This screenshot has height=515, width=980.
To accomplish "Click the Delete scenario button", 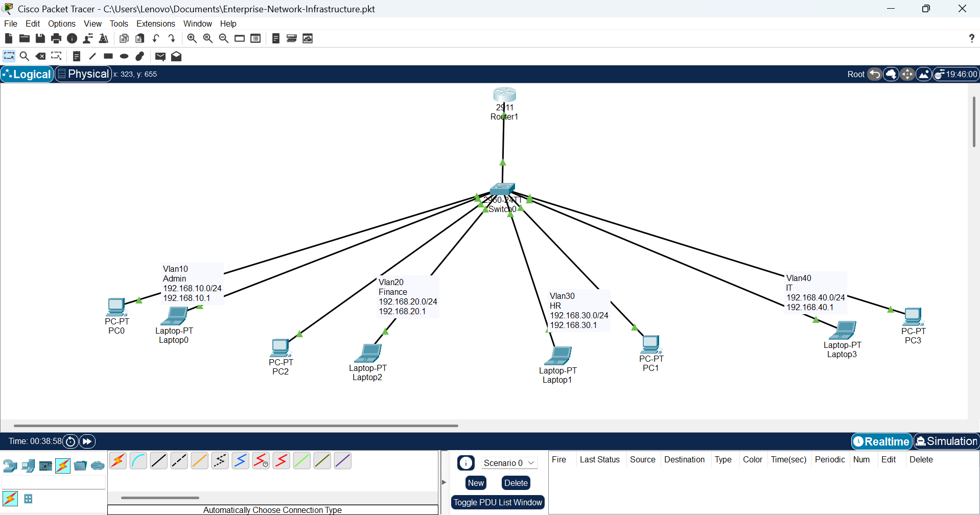I will [x=516, y=483].
